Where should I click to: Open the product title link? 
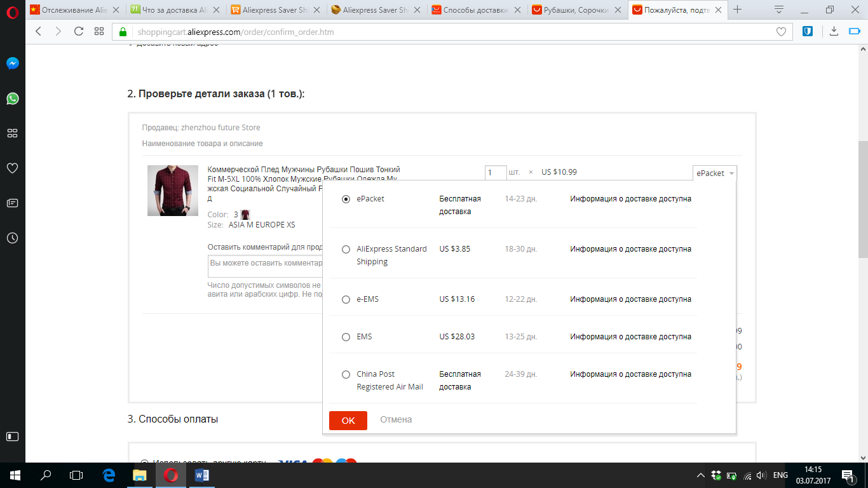pyautogui.click(x=304, y=184)
